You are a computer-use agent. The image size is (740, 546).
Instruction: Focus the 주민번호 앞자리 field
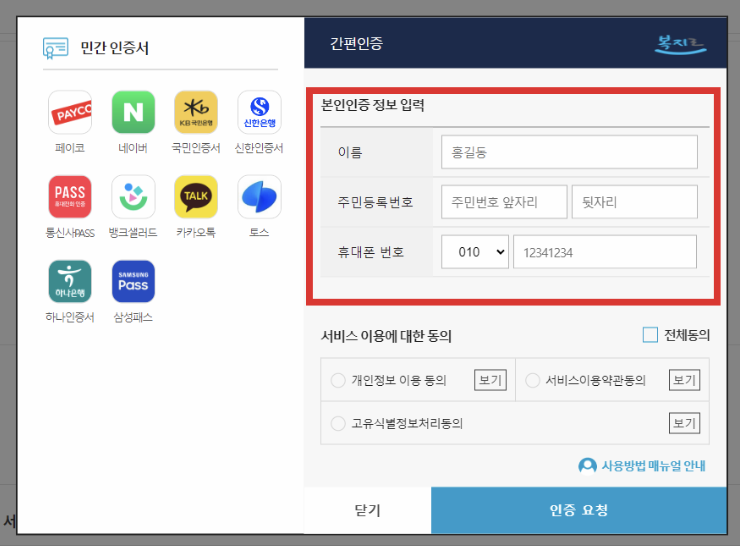[x=504, y=202]
